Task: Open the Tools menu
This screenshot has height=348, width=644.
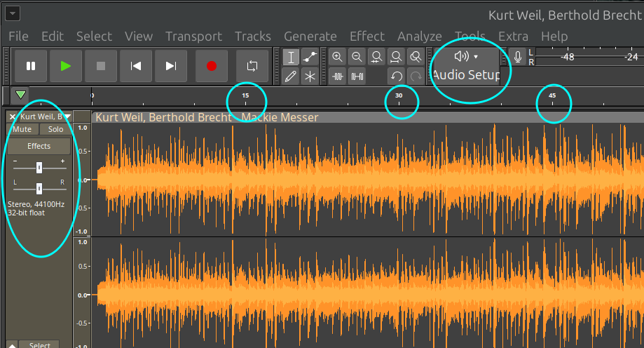Action: tap(470, 36)
